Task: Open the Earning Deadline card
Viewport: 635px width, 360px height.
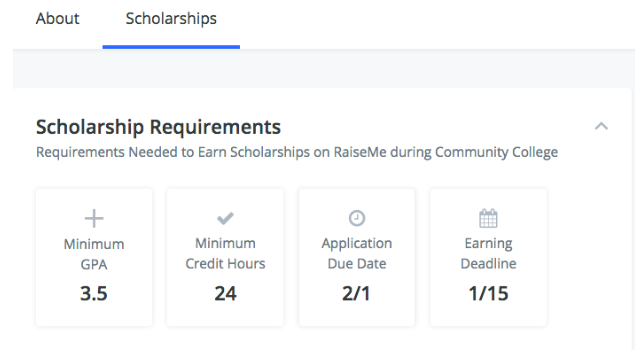Action: 488,257
